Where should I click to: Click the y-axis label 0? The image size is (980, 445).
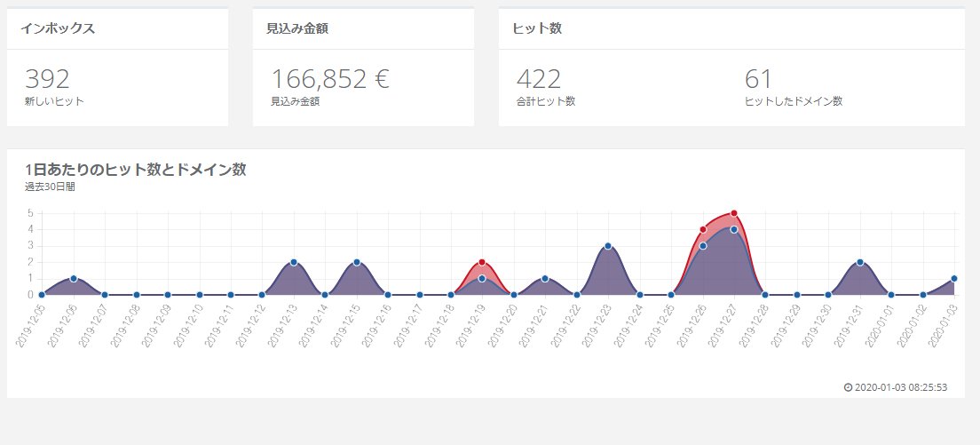pos(30,295)
